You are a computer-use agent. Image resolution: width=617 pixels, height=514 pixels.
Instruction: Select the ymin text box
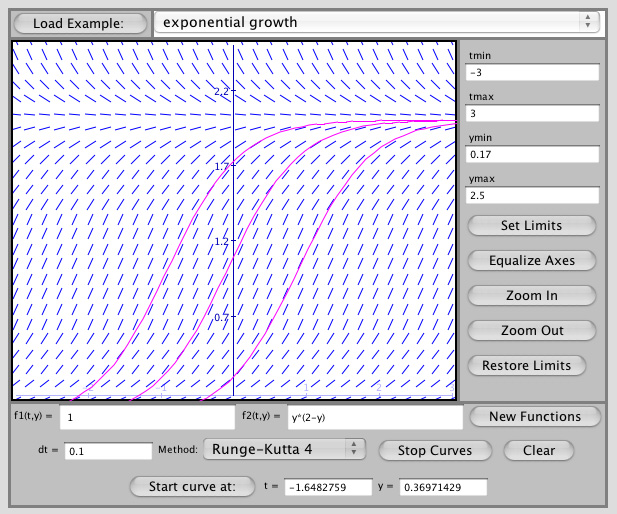click(531, 155)
